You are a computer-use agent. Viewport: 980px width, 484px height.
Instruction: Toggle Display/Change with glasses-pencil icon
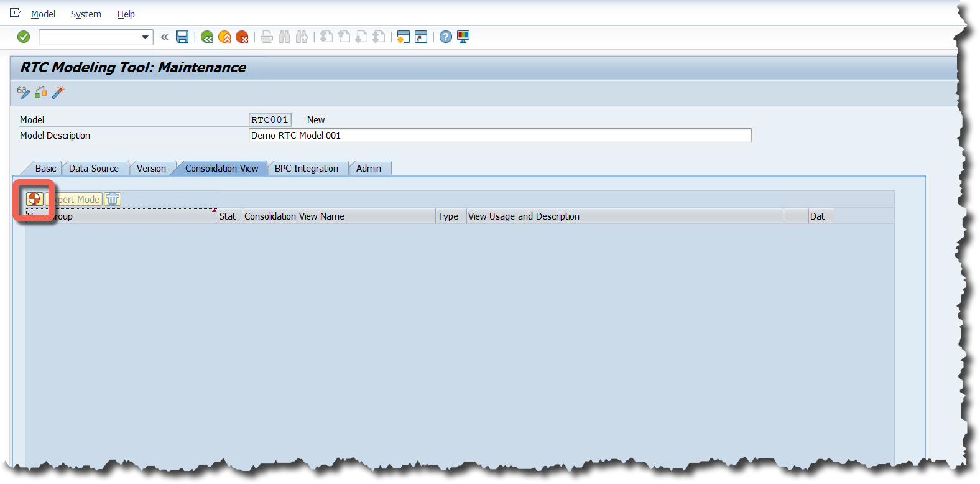click(x=24, y=93)
